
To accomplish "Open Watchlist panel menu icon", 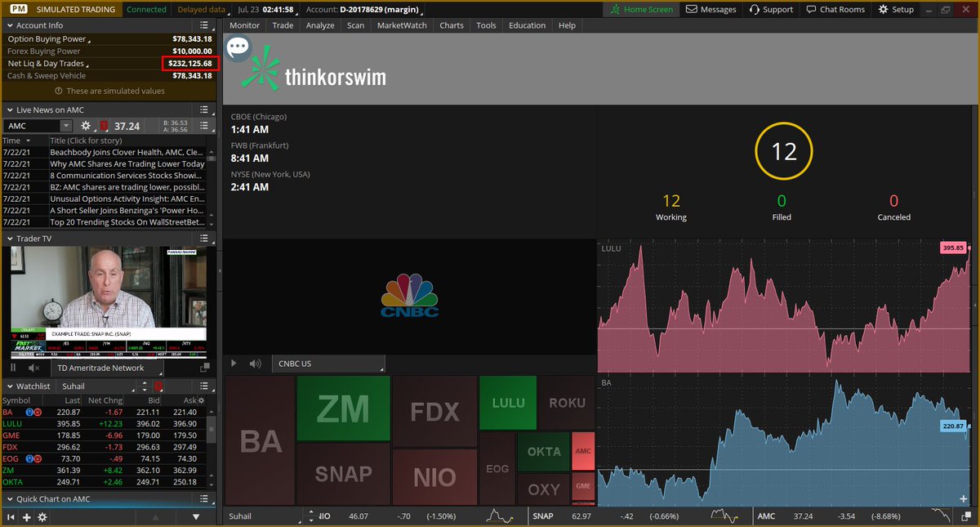I will point(205,386).
